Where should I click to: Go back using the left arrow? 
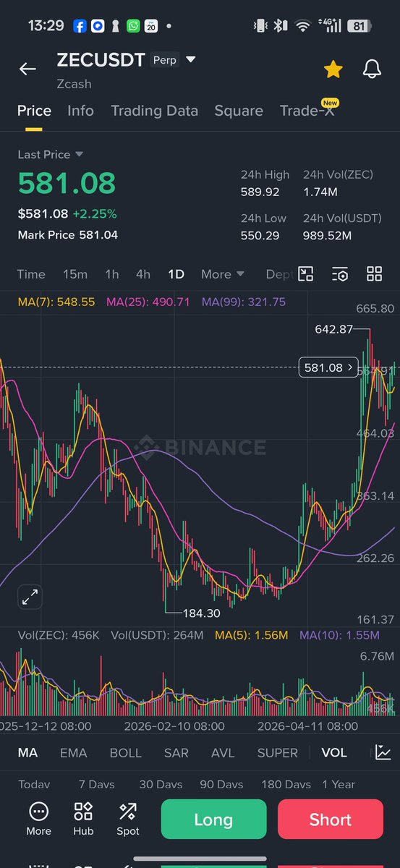point(27,69)
